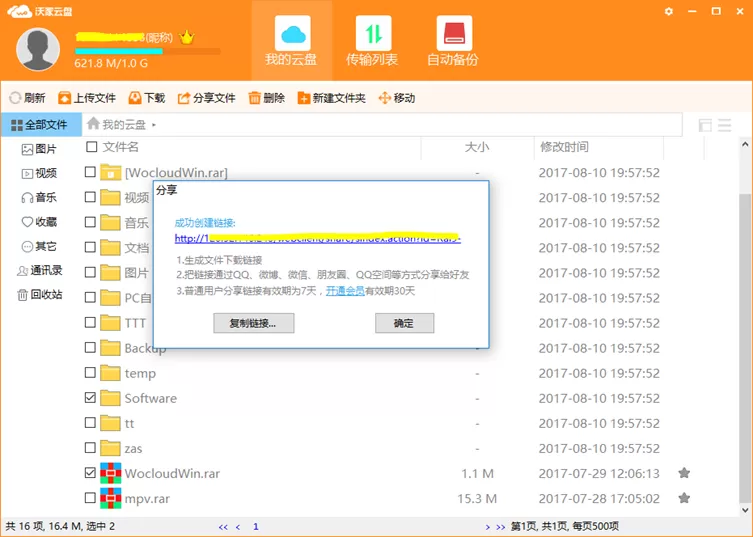Viewport: 753px width, 537px height.
Task: Filter by Music (音乐) in the sidebar
Action: pyautogui.click(x=39, y=197)
